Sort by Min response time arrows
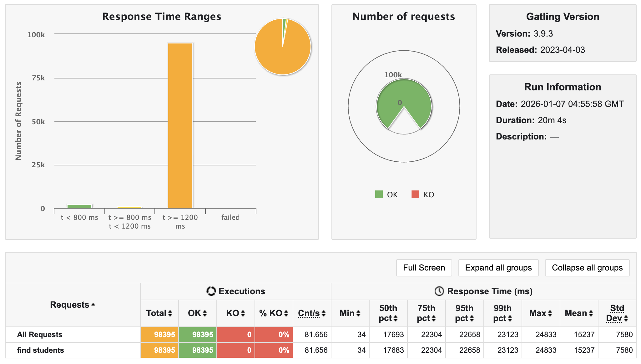 (x=358, y=313)
